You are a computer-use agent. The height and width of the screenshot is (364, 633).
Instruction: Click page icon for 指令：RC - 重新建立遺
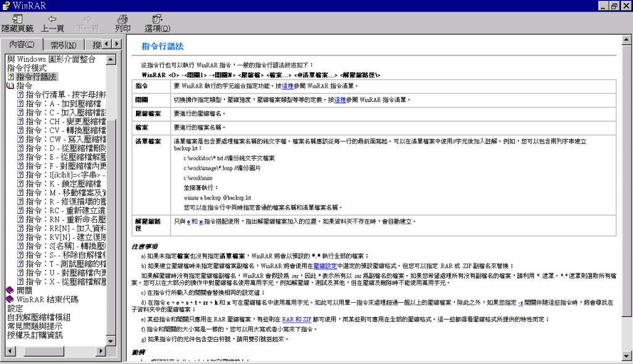pyautogui.click(x=20, y=210)
